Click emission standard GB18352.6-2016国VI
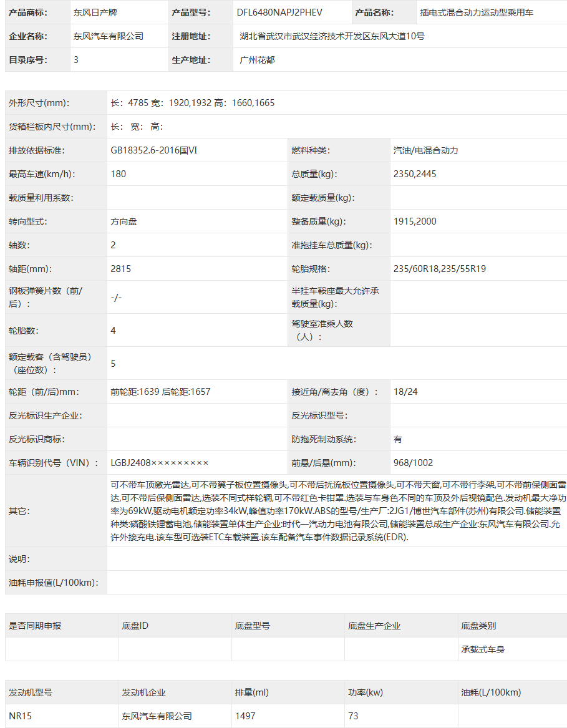Viewport: 567px width, 728px height. 153,150
